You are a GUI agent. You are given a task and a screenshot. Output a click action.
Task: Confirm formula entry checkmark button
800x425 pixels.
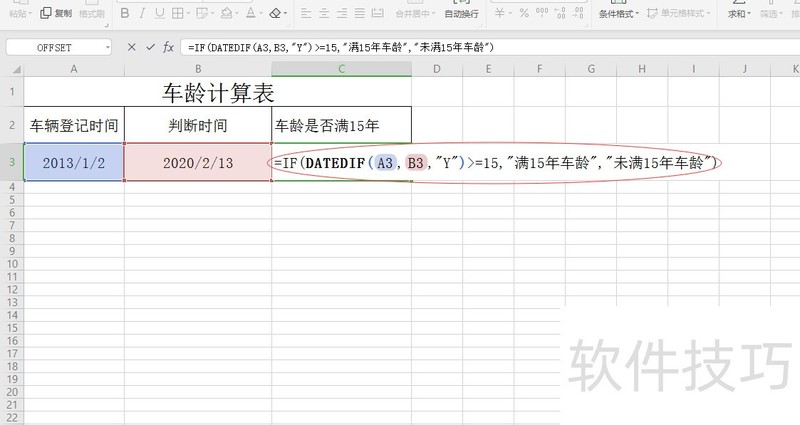click(x=150, y=47)
